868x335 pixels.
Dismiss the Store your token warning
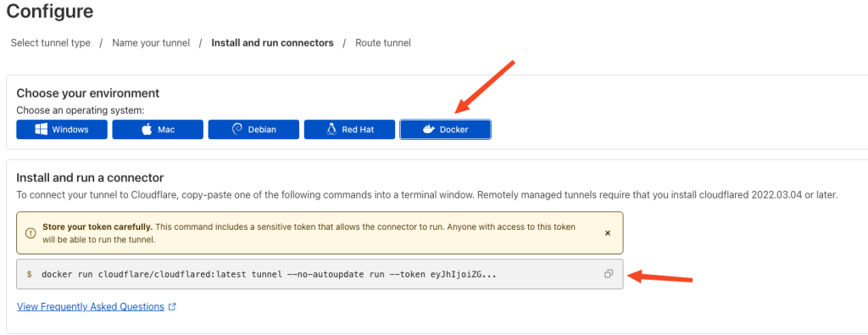pos(607,233)
